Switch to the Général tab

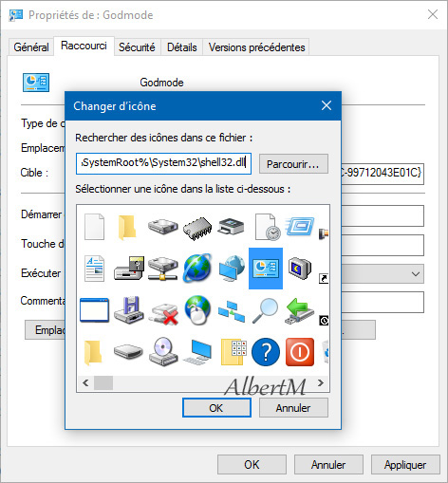tap(31, 47)
